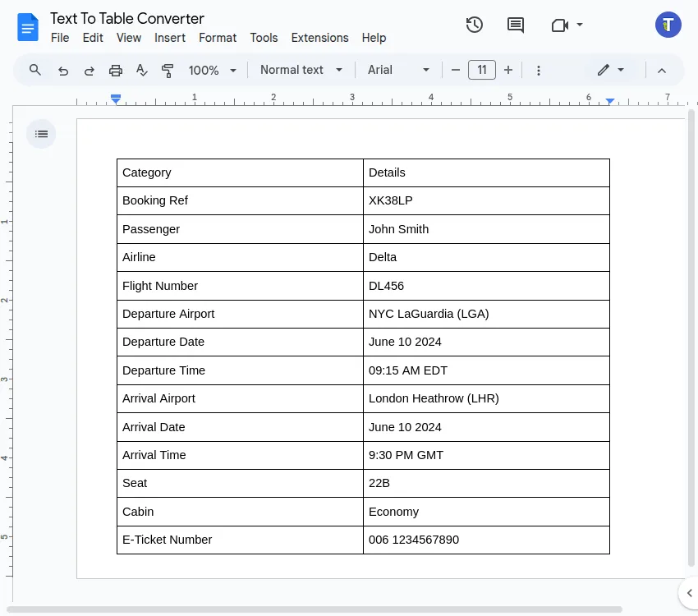This screenshot has height=616, width=698.
Task: Click the London Heathrow (LHR) cell
Action: coord(486,398)
